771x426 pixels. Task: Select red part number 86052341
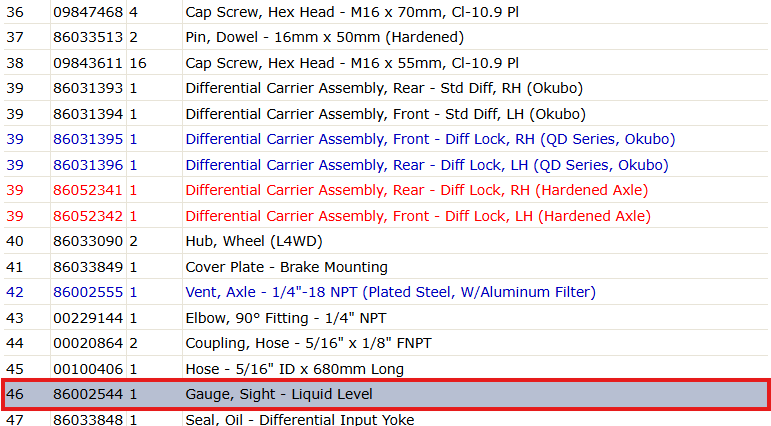(88, 190)
